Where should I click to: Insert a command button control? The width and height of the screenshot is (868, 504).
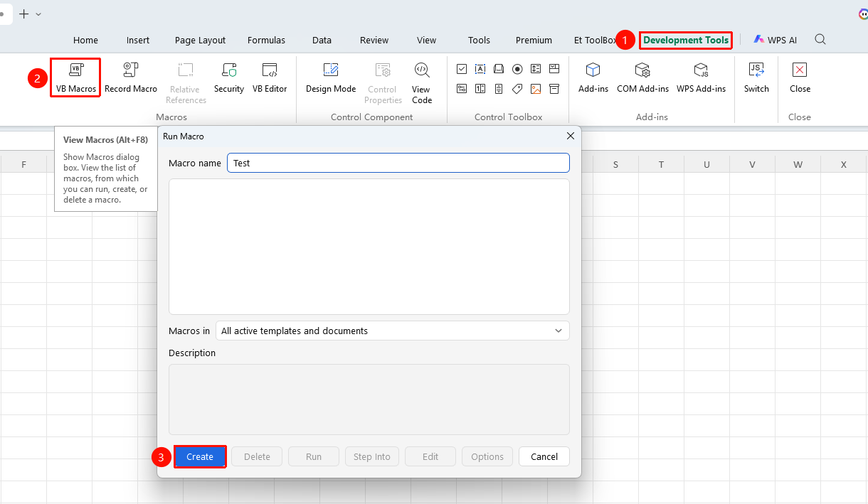click(x=499, y=69)
